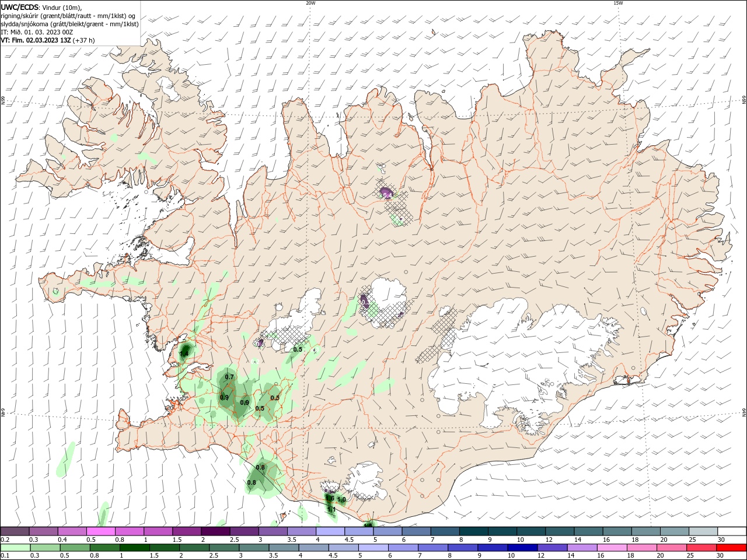The height and width of the screenshot is (560, 747).
Task: Select the pale green 0.1 rain scale swatch
Action: 16,548
